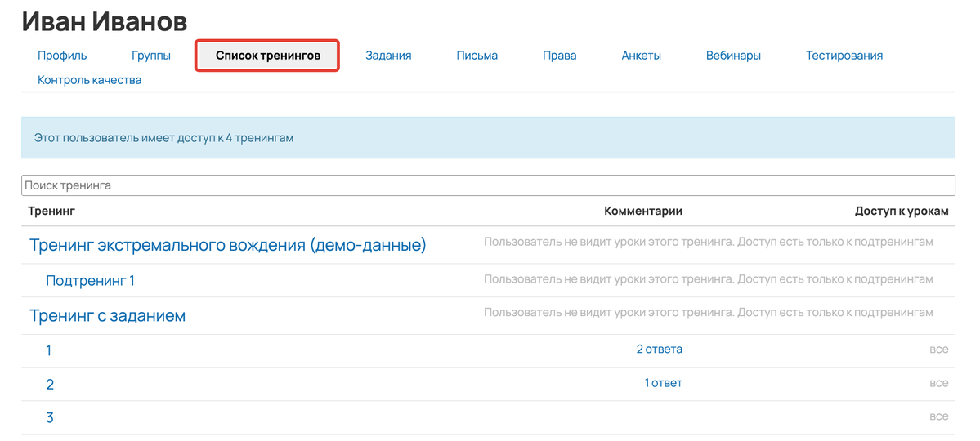This screenshot has height=441, width=980.
Task: Open the Контроль качества tab
Action: tap(89, 80)
